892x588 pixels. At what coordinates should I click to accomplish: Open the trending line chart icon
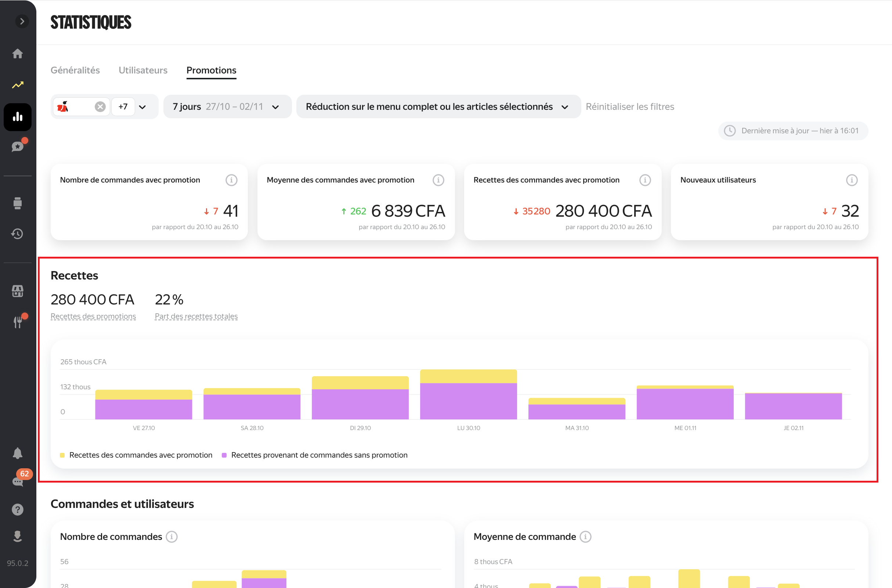(x=18, y=85)
